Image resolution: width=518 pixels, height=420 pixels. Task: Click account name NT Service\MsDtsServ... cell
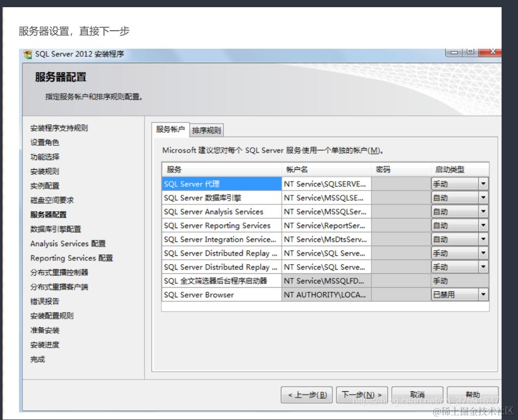click(x=326, y=239)
